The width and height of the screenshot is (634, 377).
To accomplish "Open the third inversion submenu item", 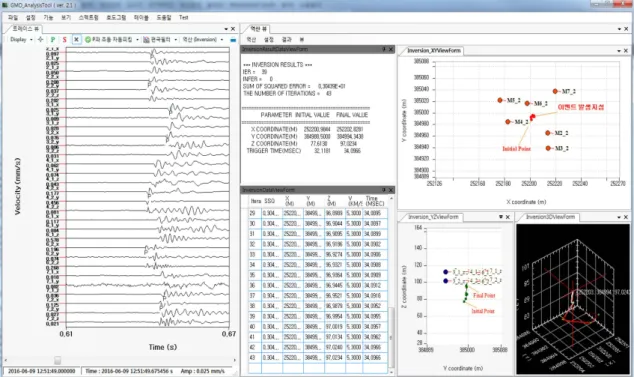I will pos(286,40).
